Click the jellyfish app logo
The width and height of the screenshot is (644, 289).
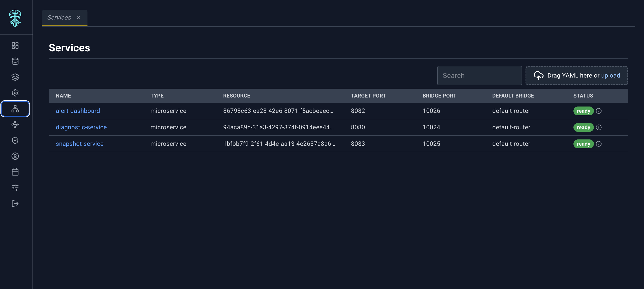(x=15, y=18)
